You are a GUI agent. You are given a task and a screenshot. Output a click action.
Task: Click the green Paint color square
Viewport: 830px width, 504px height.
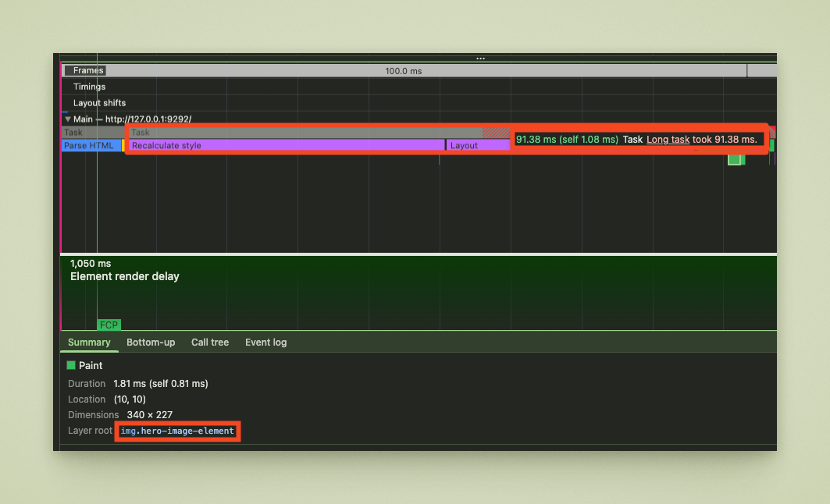(x=72, y=365)
